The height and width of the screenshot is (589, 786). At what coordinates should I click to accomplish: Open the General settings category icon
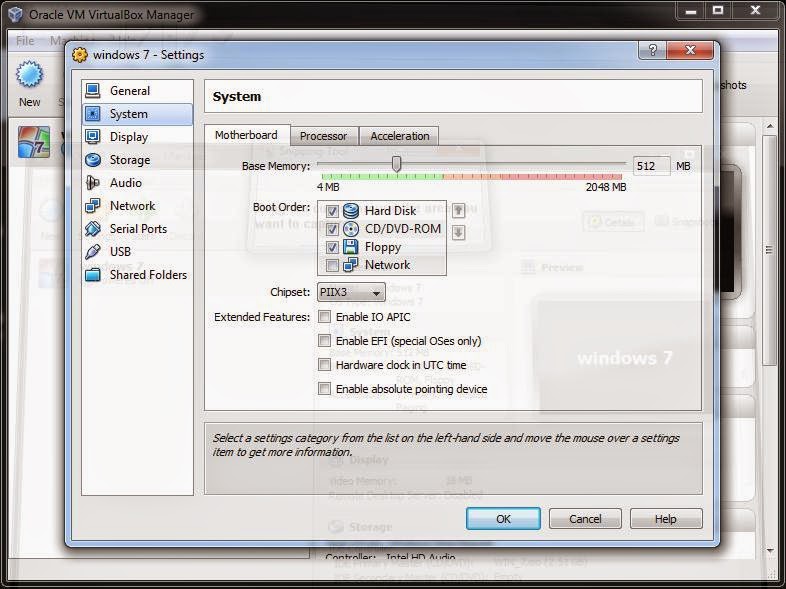tap(93, 91)
